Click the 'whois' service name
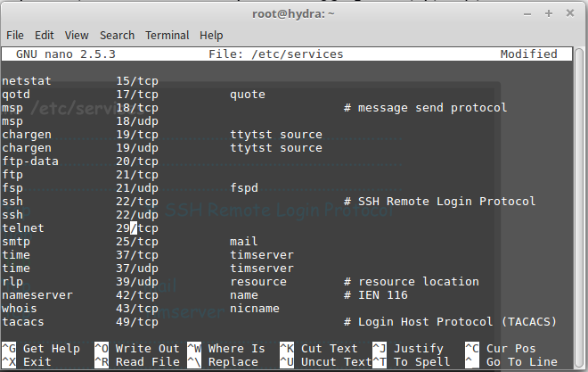Viewport: 588px width, 372px height. (20, 309)
